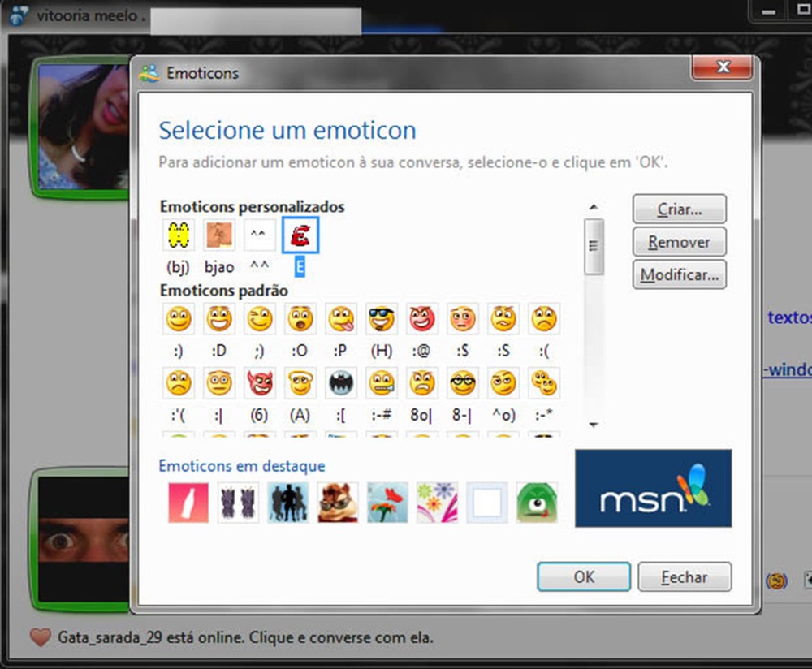Select the angry red ":@" emoticon
The height and width of the screenshot is (669, 812).
(422, 318)
